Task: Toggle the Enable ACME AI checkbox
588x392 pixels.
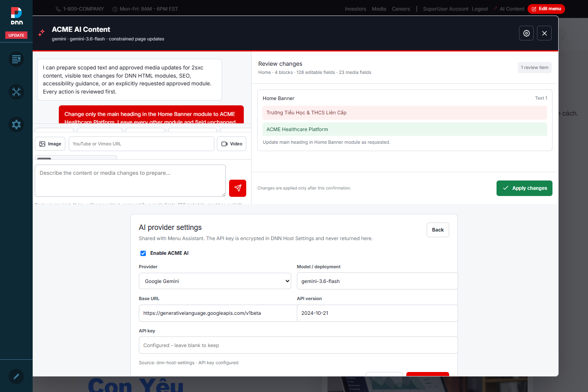Action: coord(143,253)
